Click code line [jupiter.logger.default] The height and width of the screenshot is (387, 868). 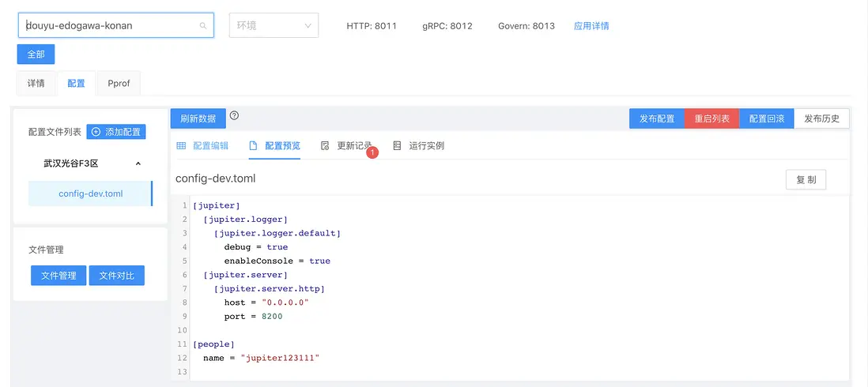277,233
